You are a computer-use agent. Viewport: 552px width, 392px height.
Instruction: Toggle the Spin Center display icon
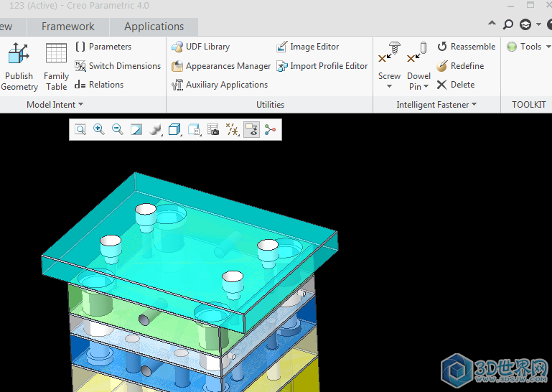coord(270,130)
